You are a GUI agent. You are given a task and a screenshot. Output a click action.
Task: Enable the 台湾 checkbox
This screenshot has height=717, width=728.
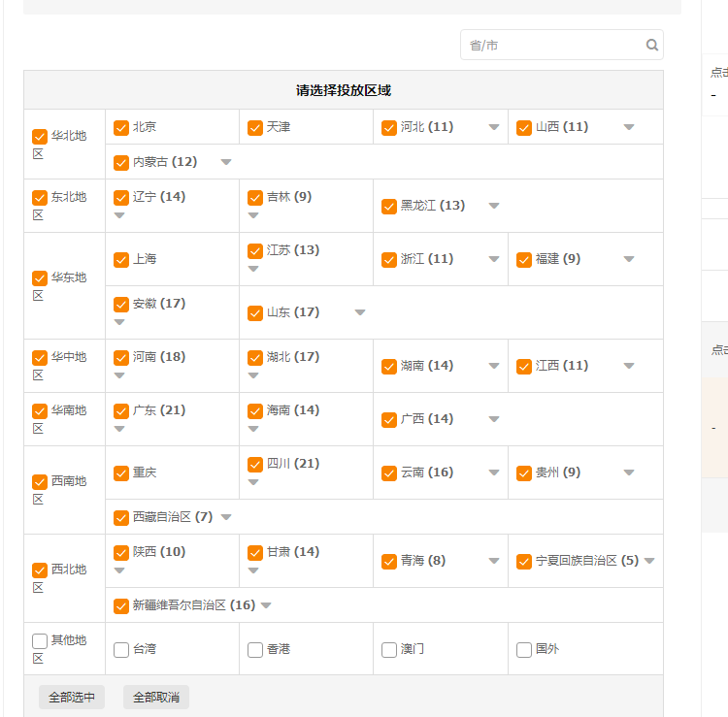click(x=121, y=649)
